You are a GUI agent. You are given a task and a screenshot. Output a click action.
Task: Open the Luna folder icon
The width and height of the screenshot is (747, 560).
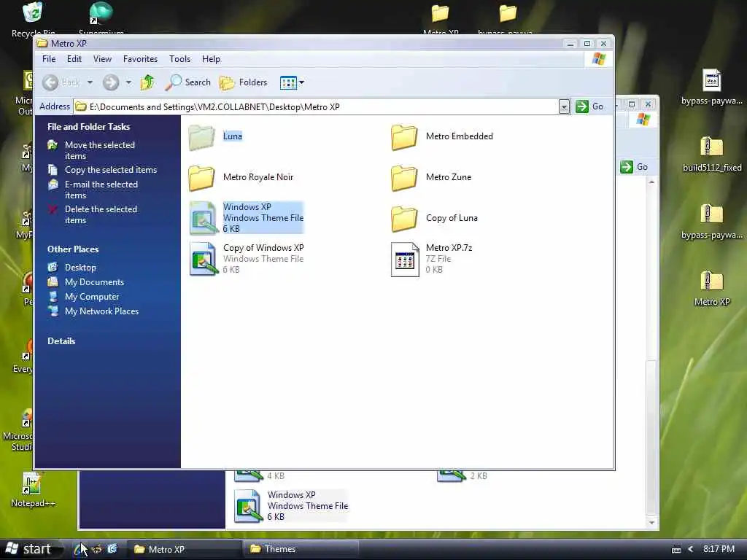tap(201, 137)
